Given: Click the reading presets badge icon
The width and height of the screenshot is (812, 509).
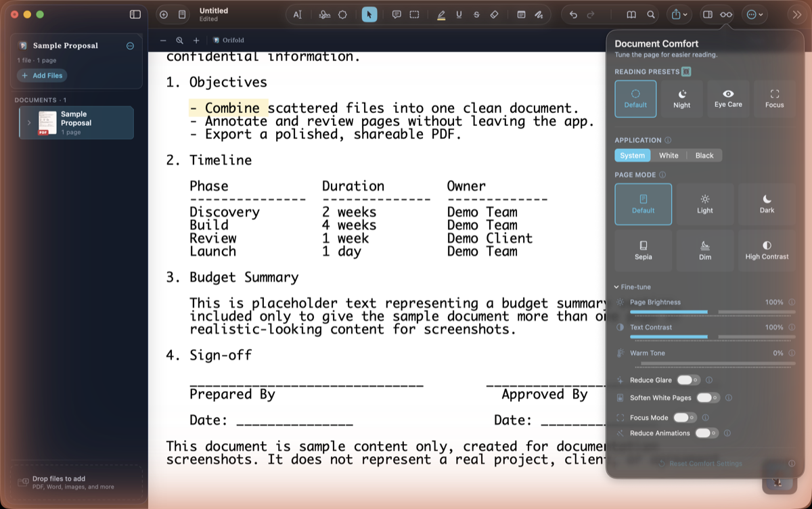Looking at the screenshot, I should click(x=686, y=72).
